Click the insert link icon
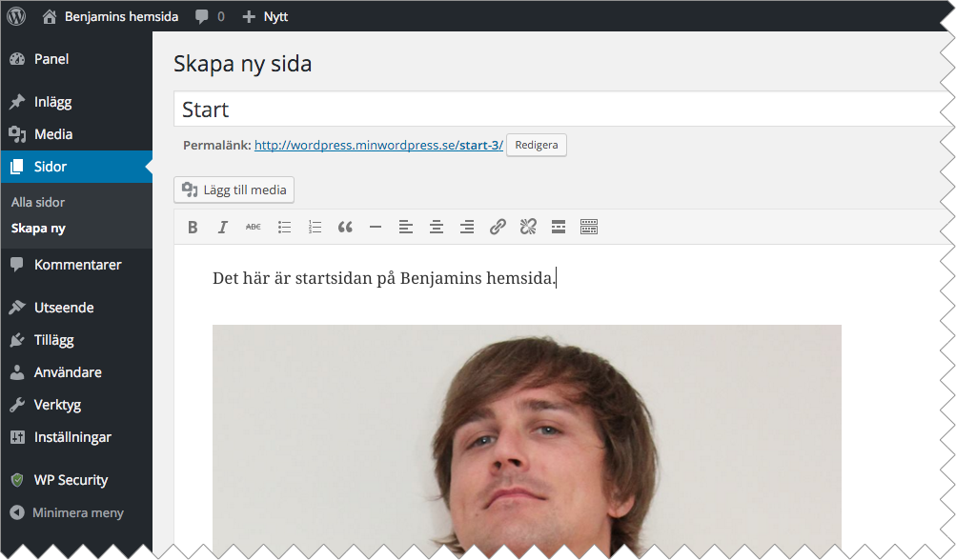This screenshot has height=560, width=956. click(498, 228)
